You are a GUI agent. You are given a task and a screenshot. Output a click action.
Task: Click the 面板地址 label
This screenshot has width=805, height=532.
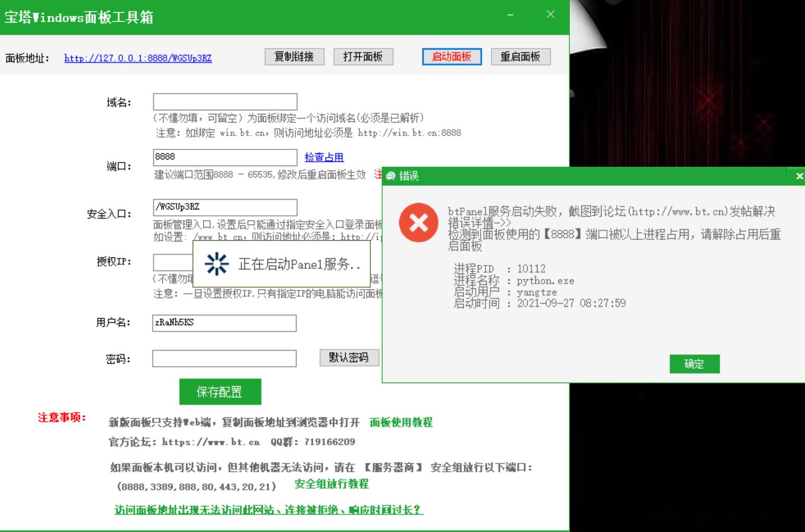coord(27,58)
